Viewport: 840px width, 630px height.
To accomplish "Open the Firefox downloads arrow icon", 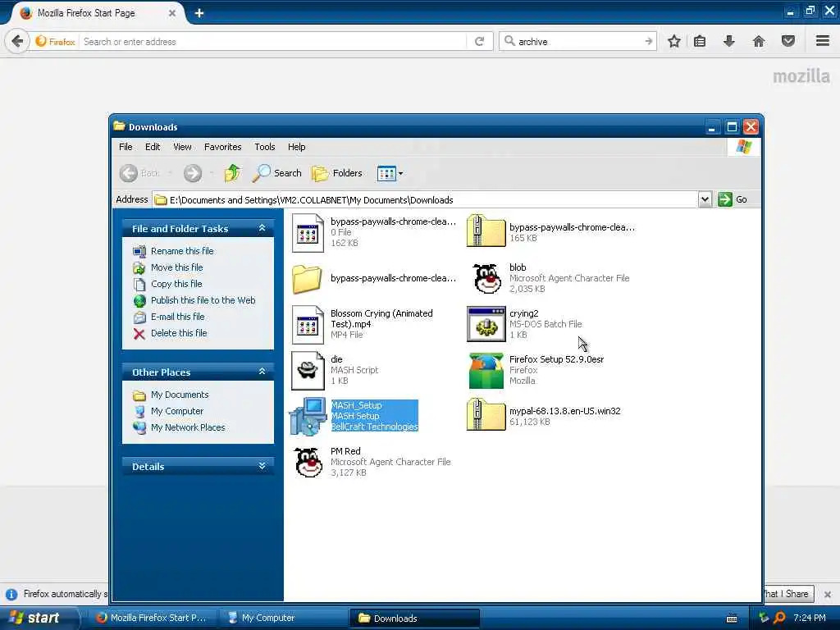I will coord(729,41).
